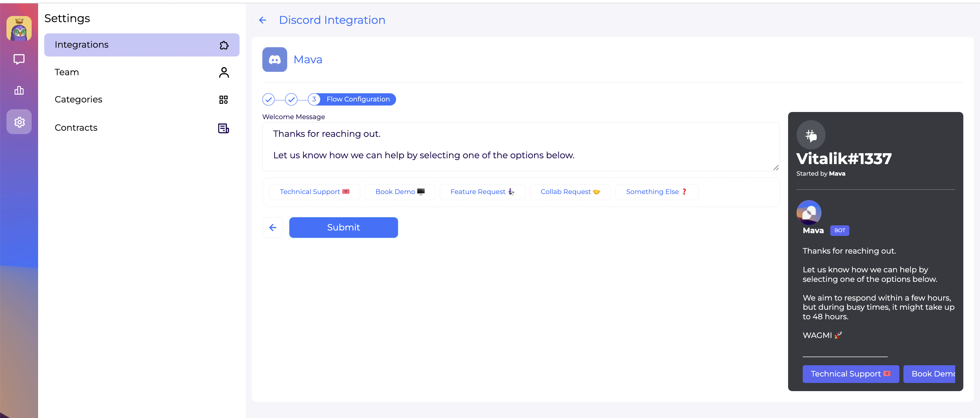Open the Team settings section
The height and width of the screenshot is (418, 980).
(x=67, y=72)
